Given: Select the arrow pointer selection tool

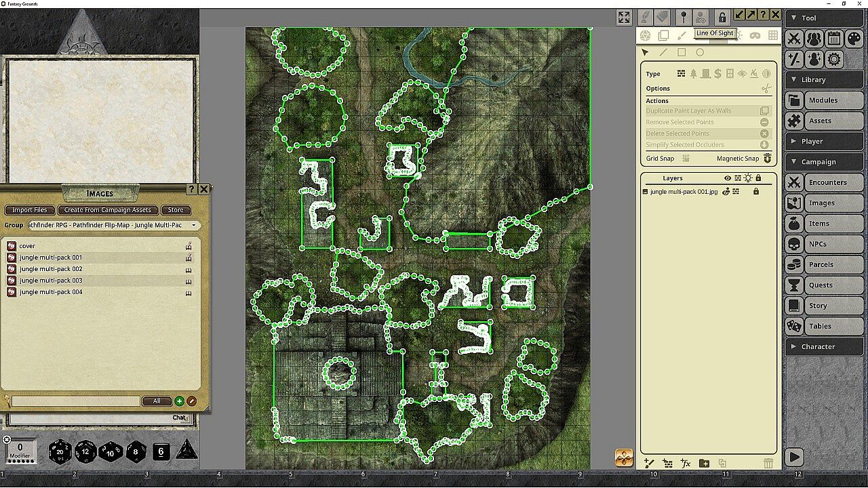Looking at the screenshot, I should tap(645, 52).
